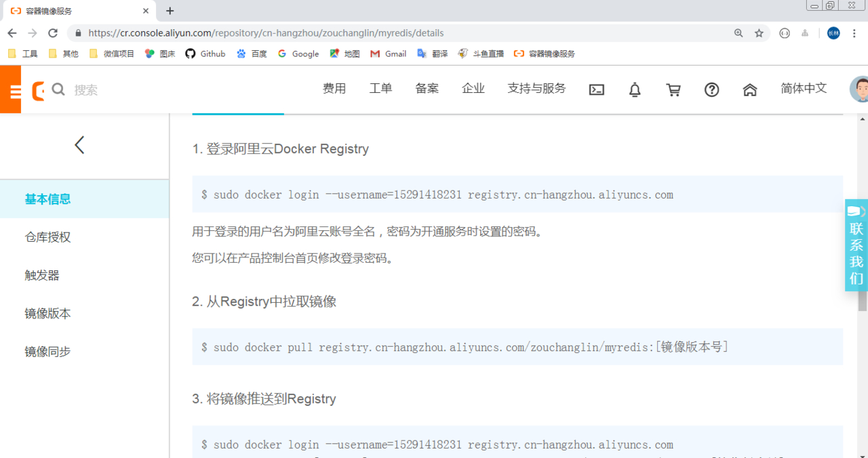Image resolution: width=868 pixels, height=458 pixels.
Task: Open the Github bookmark
Action: tap(205, 54)
